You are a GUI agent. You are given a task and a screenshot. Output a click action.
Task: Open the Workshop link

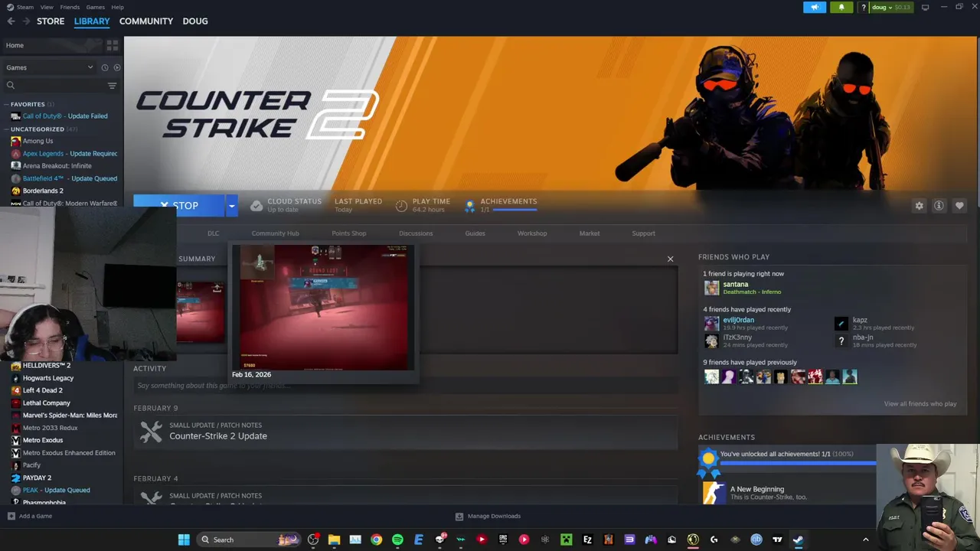[532, 233]
